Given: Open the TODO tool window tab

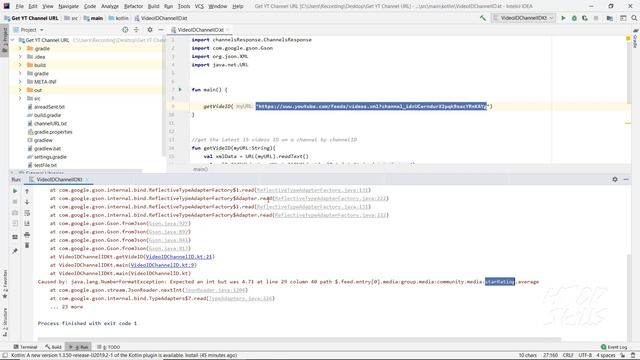Looking at the screenshot, I should [x=109, y=347].
